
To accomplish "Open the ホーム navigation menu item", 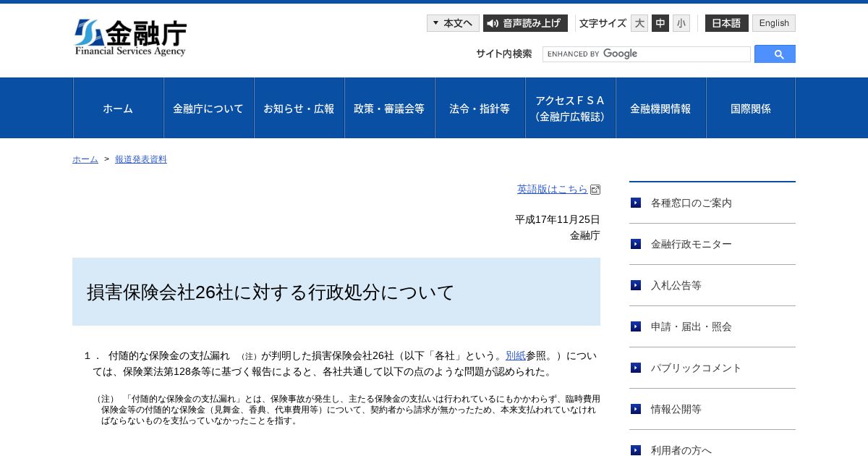I will pyautogui.click(x=119, y=108).
